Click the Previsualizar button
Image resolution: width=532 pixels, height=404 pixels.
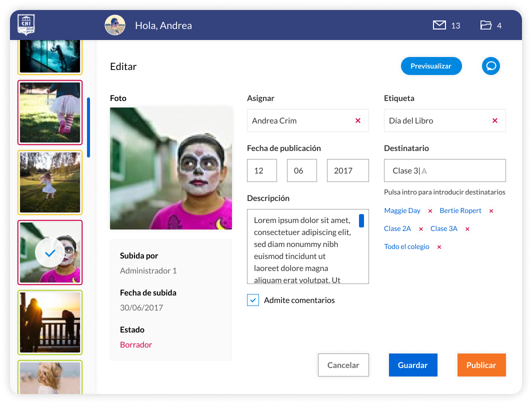[431, 66]
